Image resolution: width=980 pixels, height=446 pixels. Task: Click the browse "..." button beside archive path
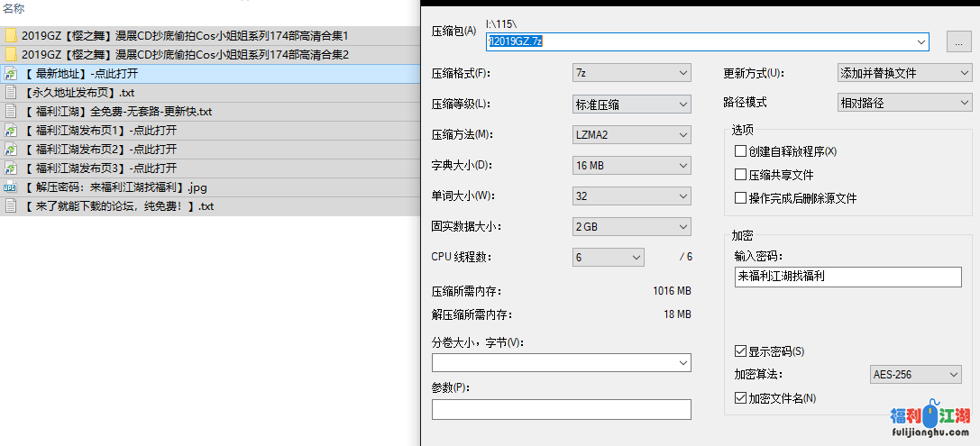click(958, 41)
